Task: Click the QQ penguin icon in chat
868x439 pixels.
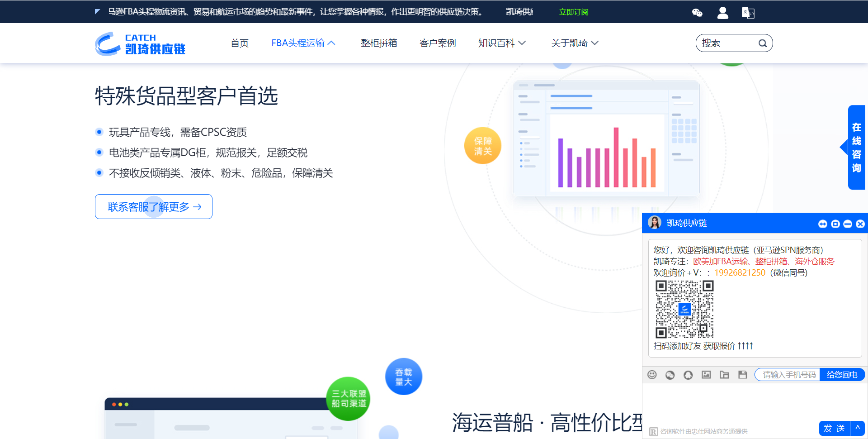Action: [x=688, y=375]
